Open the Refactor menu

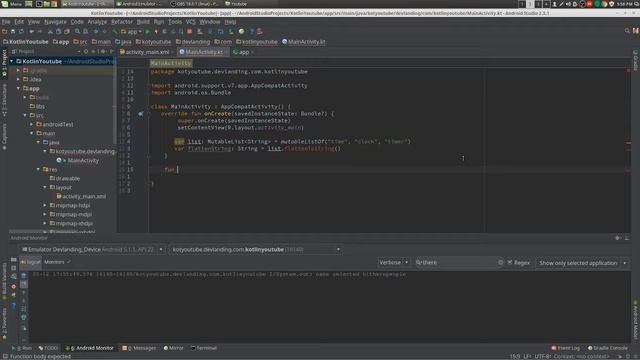122,22
